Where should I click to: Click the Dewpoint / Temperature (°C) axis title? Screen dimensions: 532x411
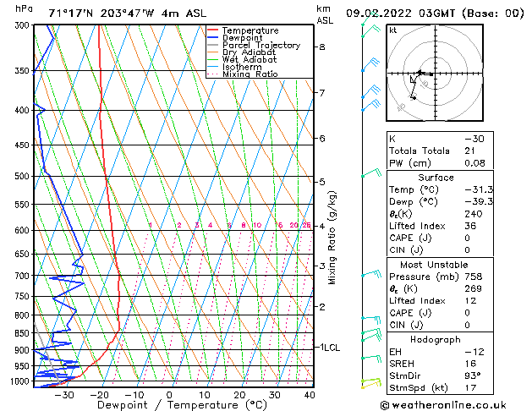tap(182, 405)
